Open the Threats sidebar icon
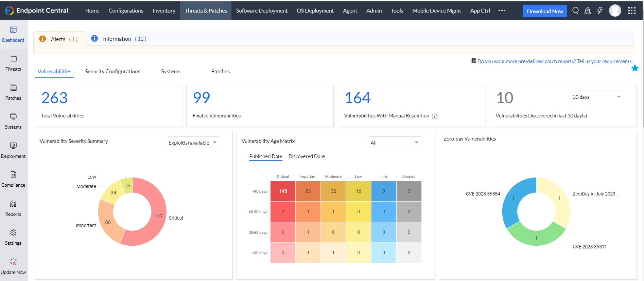 pos(13,63)
